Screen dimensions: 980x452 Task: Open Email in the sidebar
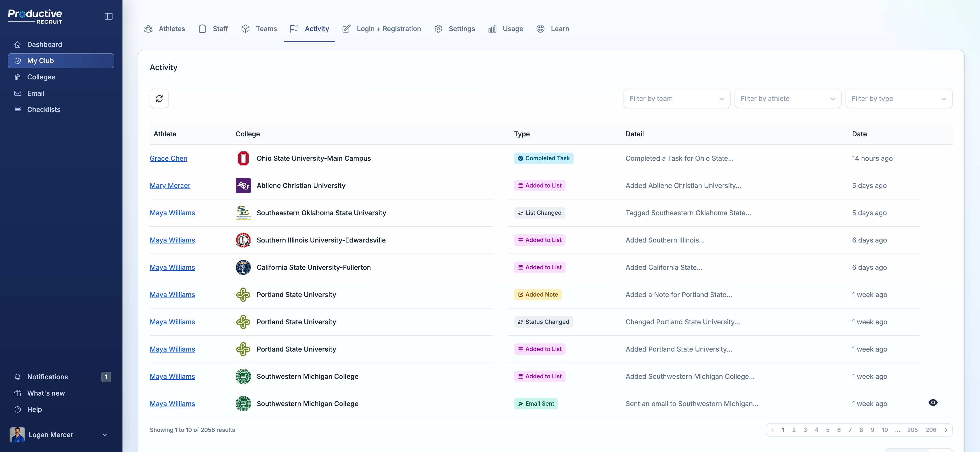(61, 93)
